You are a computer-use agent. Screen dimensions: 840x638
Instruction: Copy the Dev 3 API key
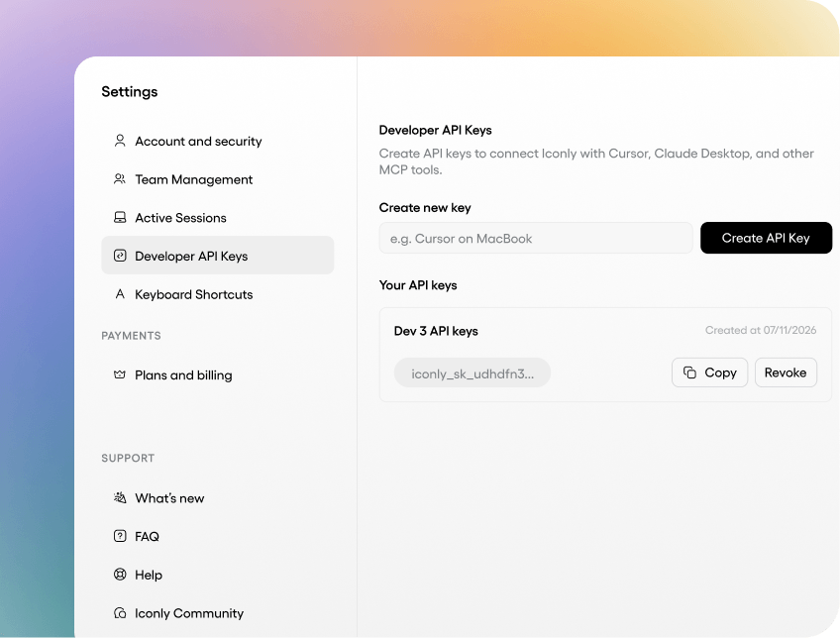[710, 372]
